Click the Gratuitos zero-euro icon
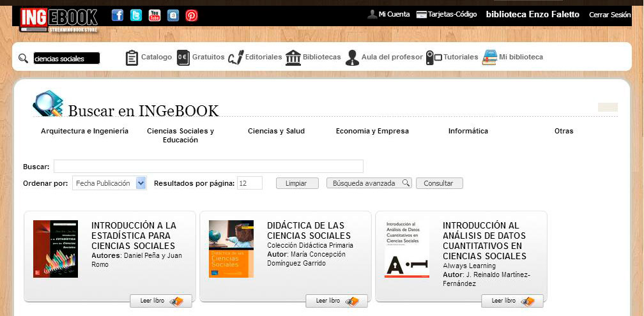Image resolution: width=644 pixels, height=316 pixels. pos(183,57)
